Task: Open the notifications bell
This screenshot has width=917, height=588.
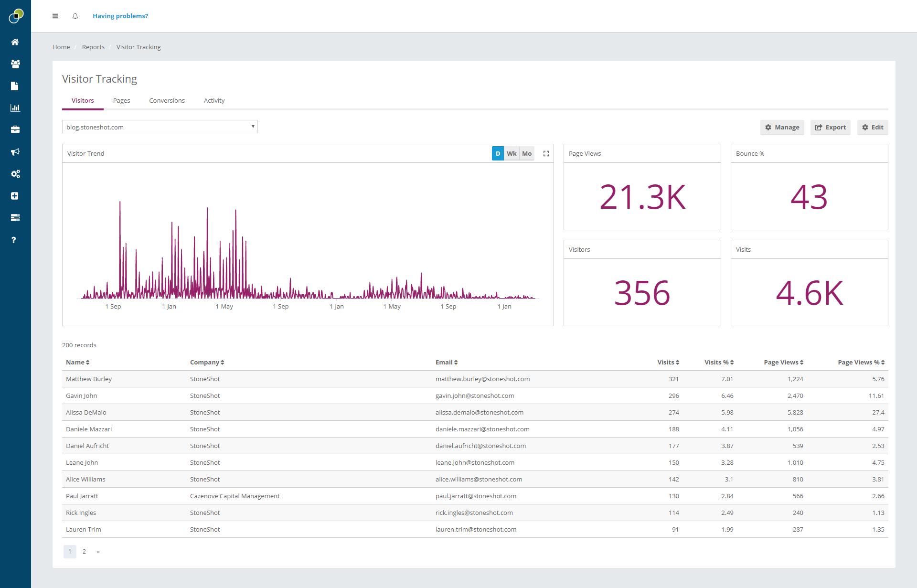Action: (x=75, y=16)
